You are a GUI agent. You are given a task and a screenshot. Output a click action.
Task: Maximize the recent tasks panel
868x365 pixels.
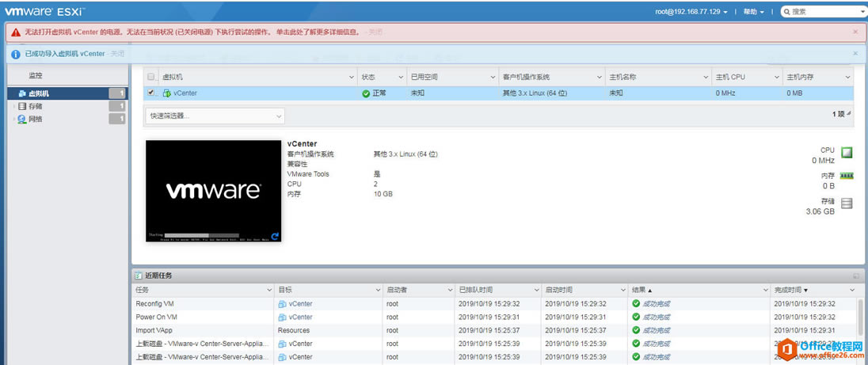coord(856,276)
